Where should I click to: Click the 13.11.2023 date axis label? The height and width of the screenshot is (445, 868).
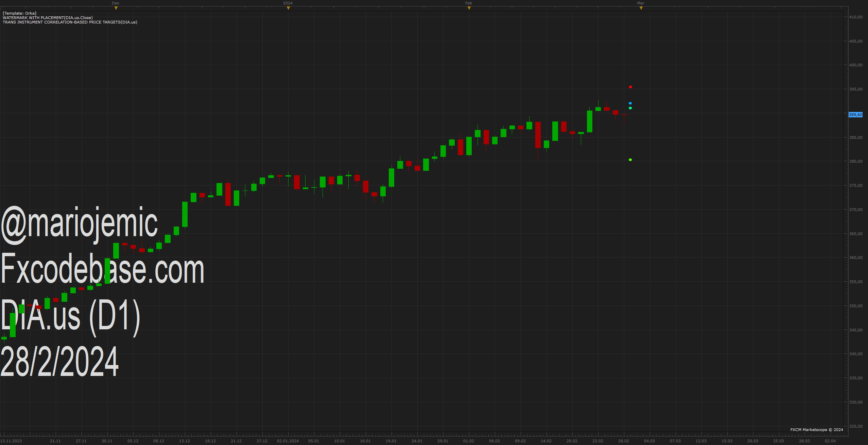(11, 441)
